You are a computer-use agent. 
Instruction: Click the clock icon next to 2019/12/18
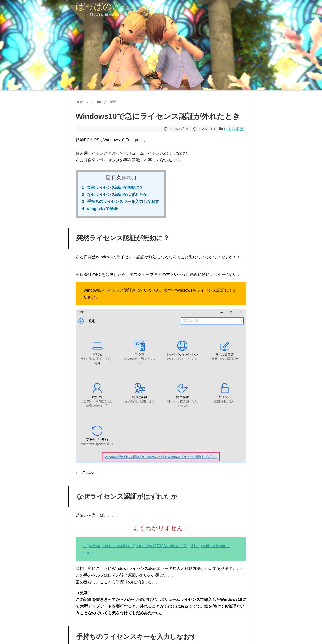(165, 129)
